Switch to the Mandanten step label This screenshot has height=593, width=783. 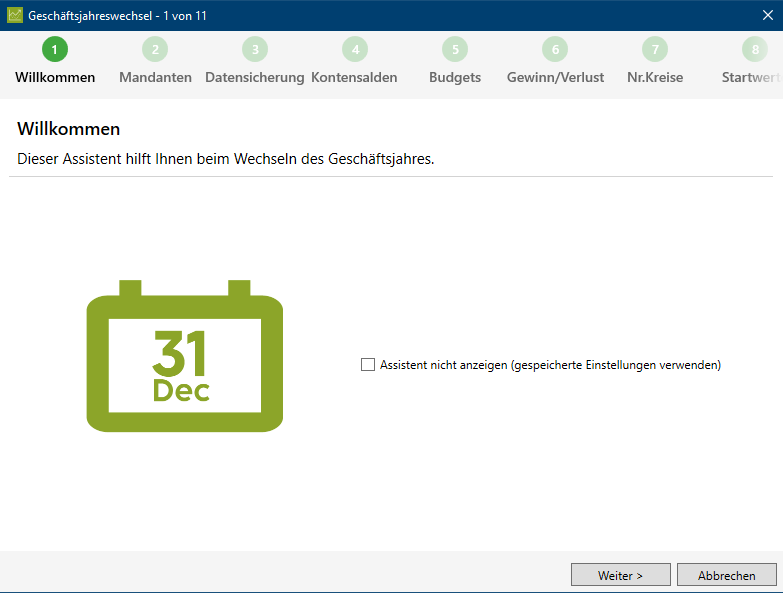click(x=155, y=77)
